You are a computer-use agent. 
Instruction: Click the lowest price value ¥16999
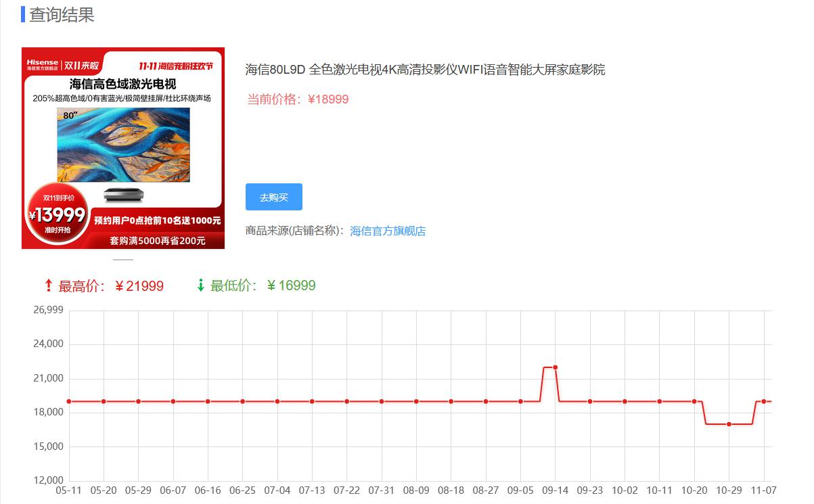291,285
